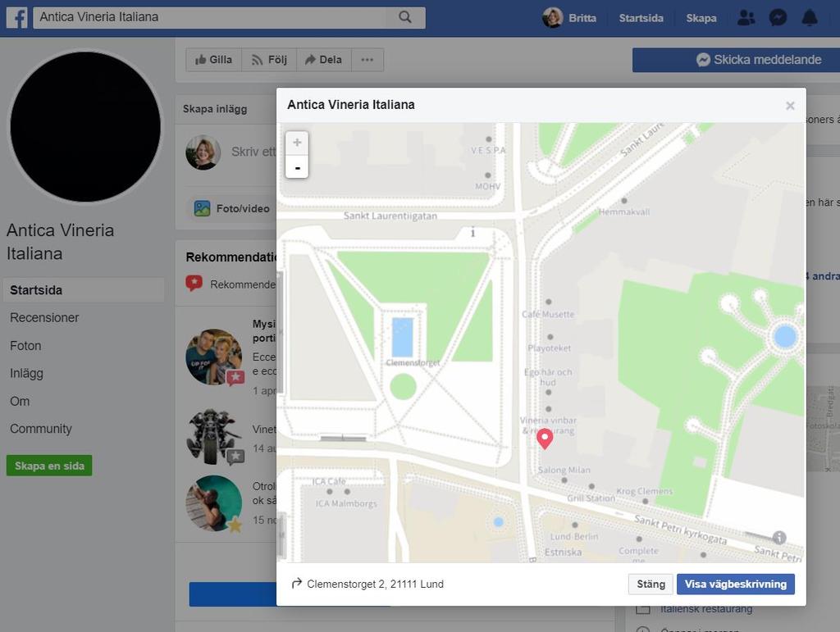This screenshot has height=632, width=840.
Task: Click the MOHV map label
Action: [x=487, y=186]
